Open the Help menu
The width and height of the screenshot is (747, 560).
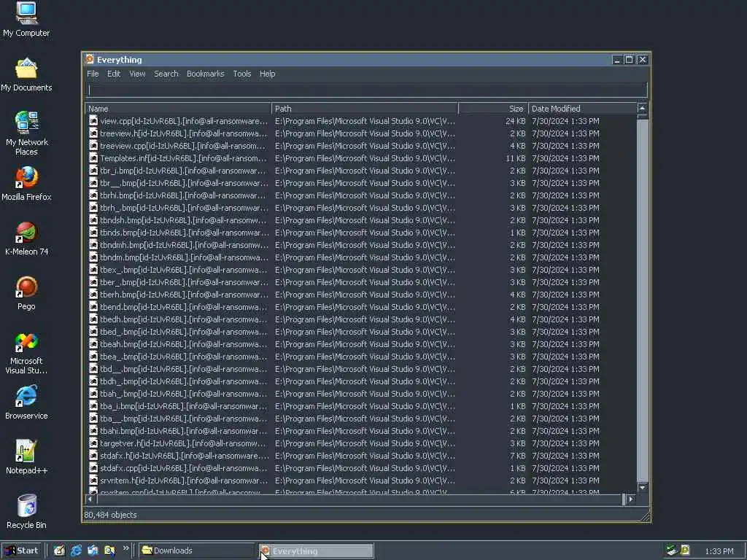(267, 74)
